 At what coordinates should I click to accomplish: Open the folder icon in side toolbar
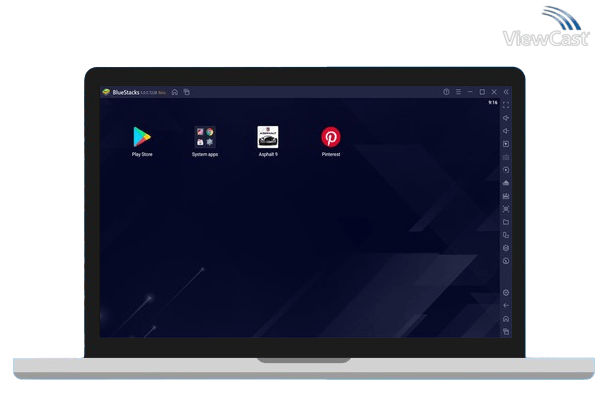[x=506, y=222]
